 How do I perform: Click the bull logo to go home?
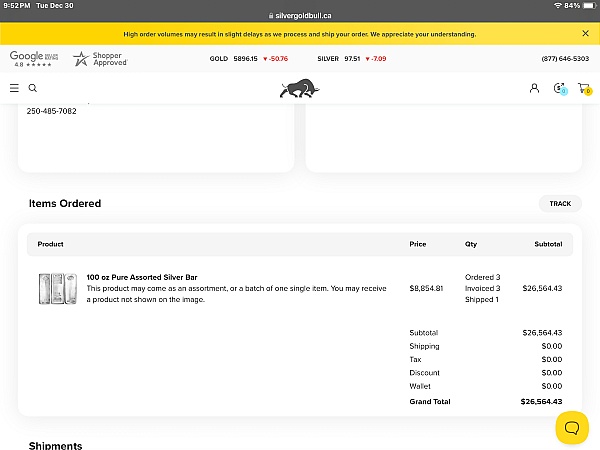point(299,89)
